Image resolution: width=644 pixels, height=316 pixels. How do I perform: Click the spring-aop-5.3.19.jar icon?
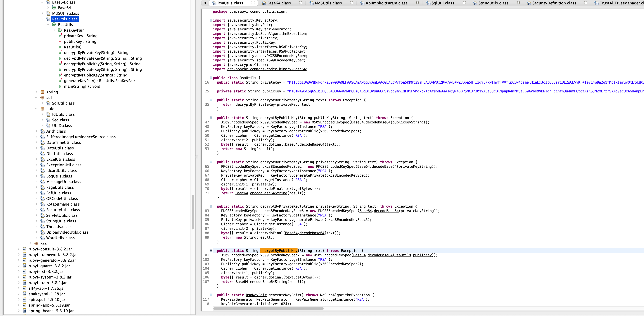[24, 305]
